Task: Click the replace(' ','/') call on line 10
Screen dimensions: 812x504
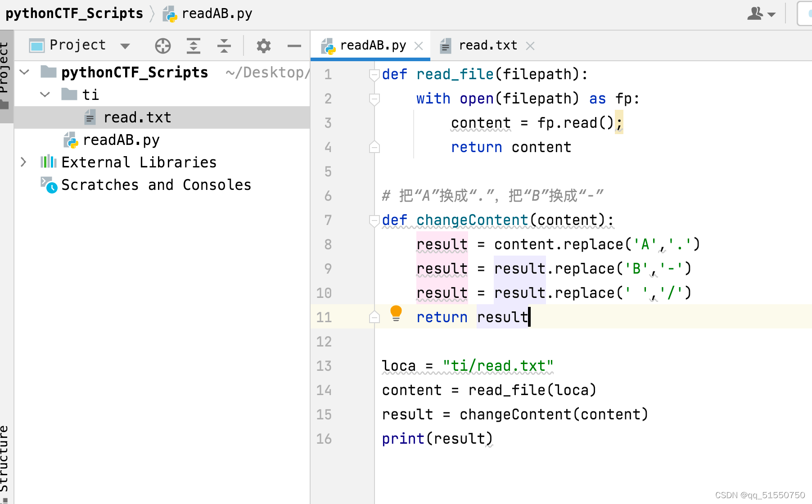Action: click(623, 293)
